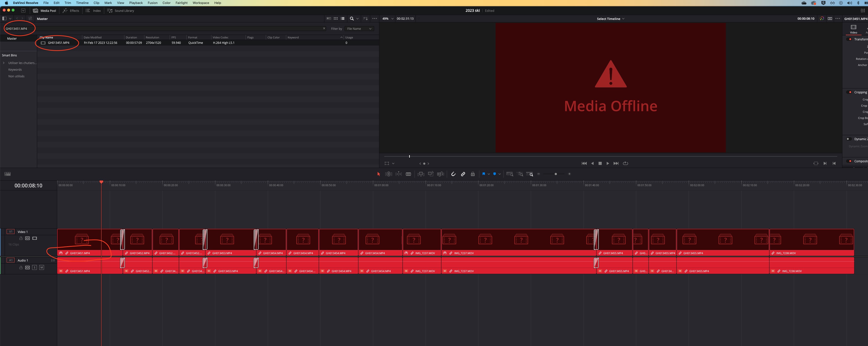868x346 pixels.
Task: Click the Custom Zoom icon
Action: [530, 174]
